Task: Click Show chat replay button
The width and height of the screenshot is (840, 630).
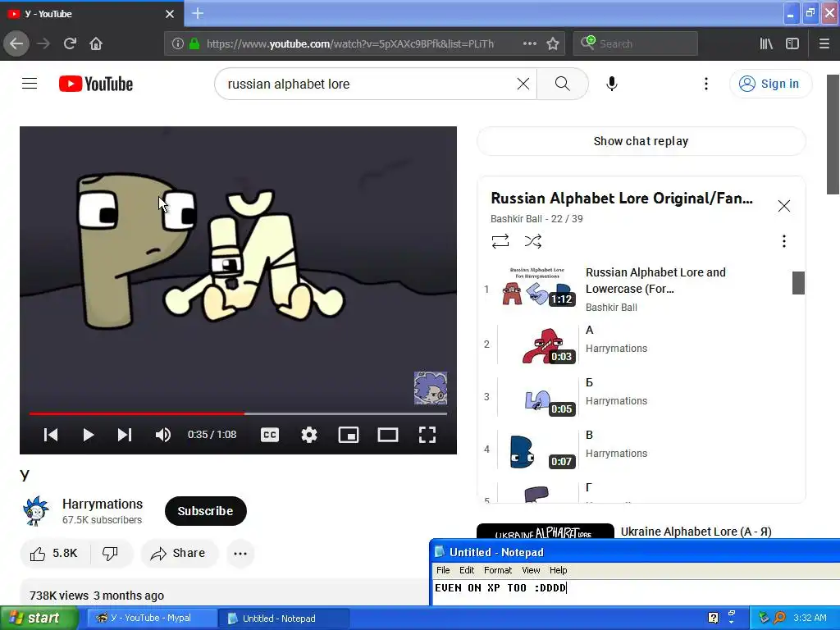Action: (641, 141)
